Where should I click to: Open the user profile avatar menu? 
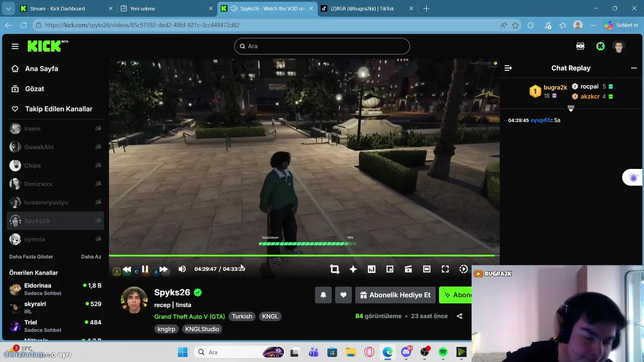[x=619, y=46]
